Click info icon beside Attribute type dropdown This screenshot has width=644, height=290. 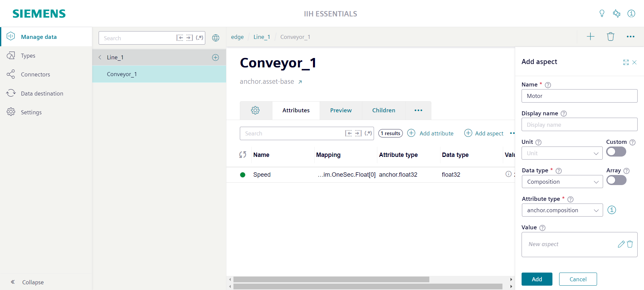pyautogui.click(x=612, y=210)
